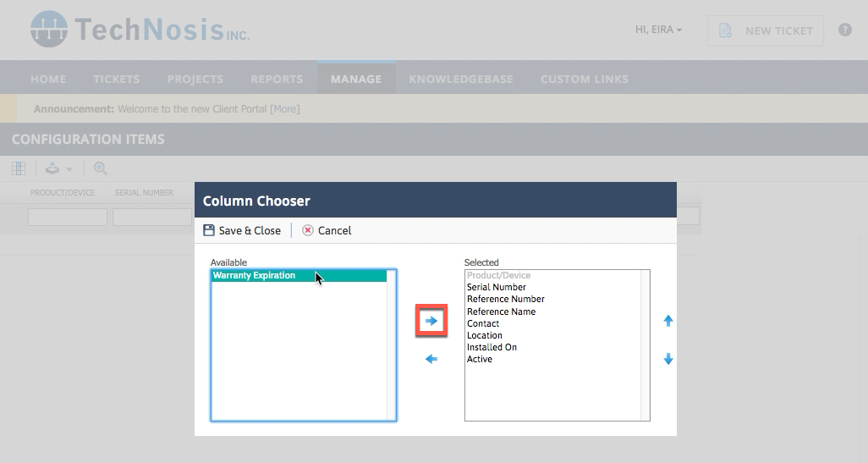Open the HOME tab
This screenshot has height=463, width=868.
[x=48, y=79]
